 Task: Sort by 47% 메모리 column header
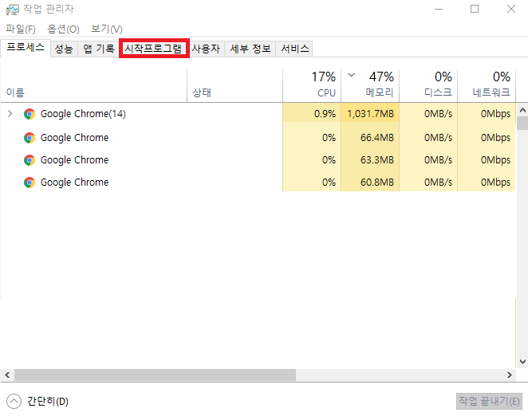click(370, 85)
